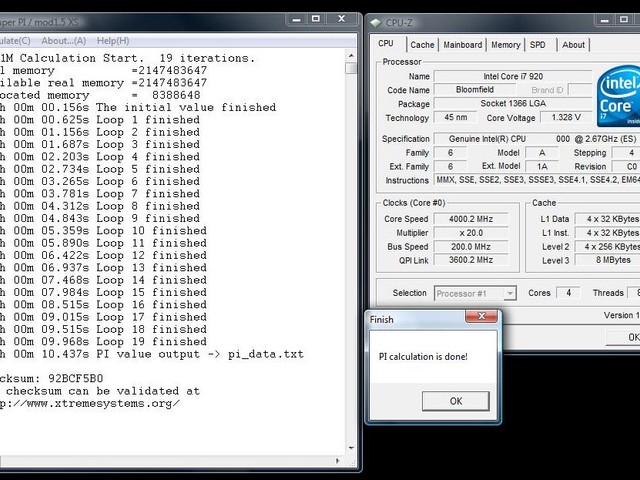Click the Code Name value 'Bloomfield'

click(x=475, y=90)
